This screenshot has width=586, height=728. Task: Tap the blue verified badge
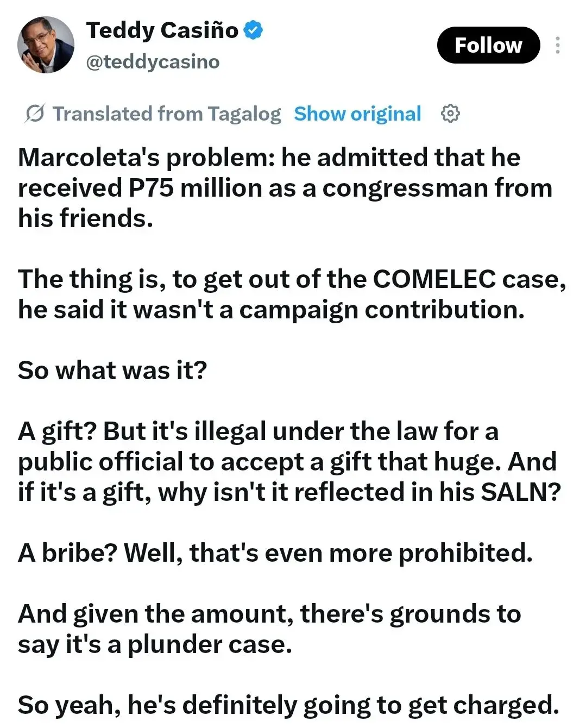click(x=253, y=30)
